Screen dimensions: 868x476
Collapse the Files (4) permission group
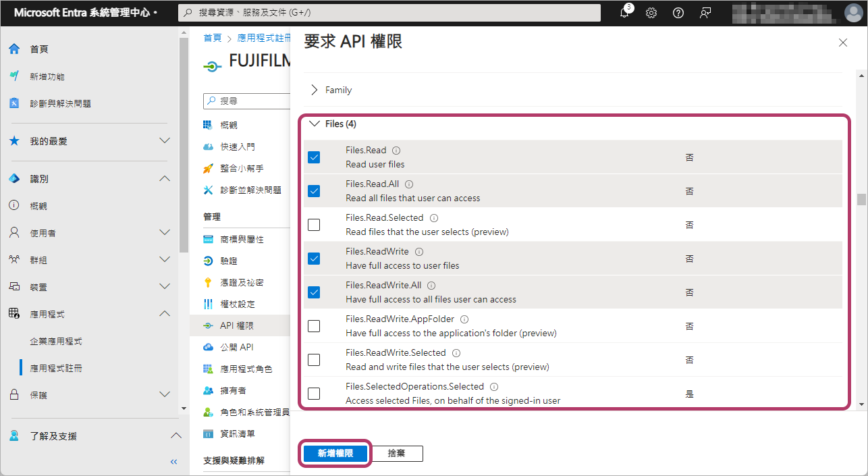pyautogui.click(x=314, y=124)
